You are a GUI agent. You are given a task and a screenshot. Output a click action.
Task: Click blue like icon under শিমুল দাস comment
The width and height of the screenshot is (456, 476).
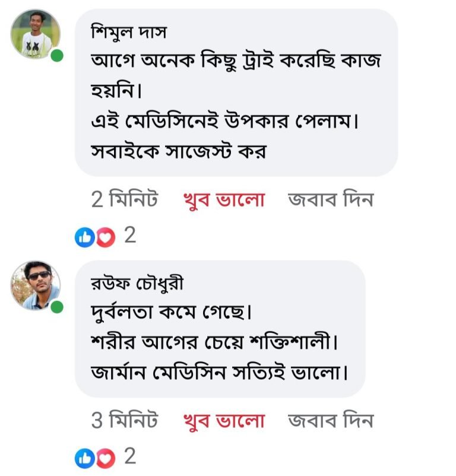tap(83, 237)
